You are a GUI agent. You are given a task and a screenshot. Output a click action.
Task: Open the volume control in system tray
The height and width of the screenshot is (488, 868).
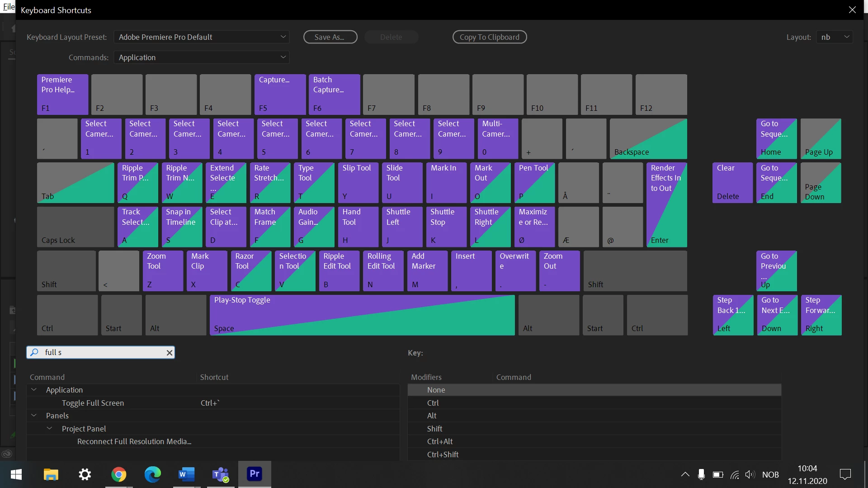[x=750, y=474]
